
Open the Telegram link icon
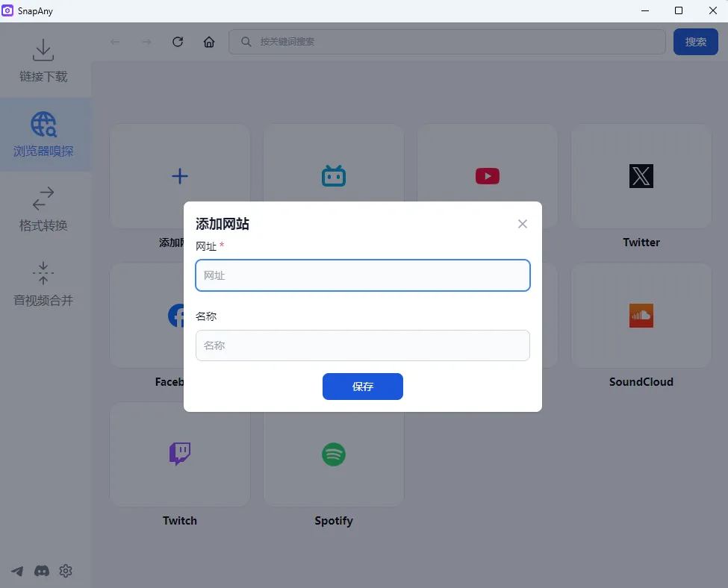pos(17,571)
